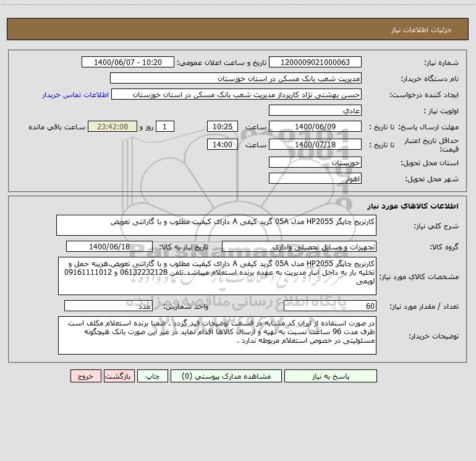Click the 'گروه کالا:' label
This screenshot has height=461, width=476.
coord(444,247)
